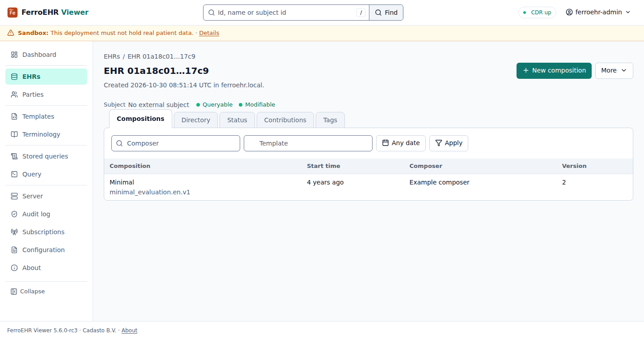This screenshot has width=644, height=339.
Task: Click the Start time column header
Action: point(323,166)
